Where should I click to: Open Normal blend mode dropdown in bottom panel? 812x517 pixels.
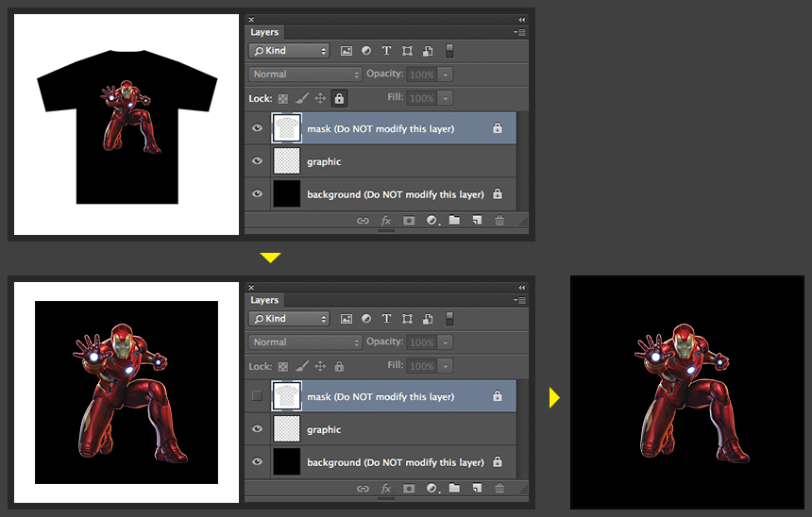pyautogui.click(x=305, y=342)
